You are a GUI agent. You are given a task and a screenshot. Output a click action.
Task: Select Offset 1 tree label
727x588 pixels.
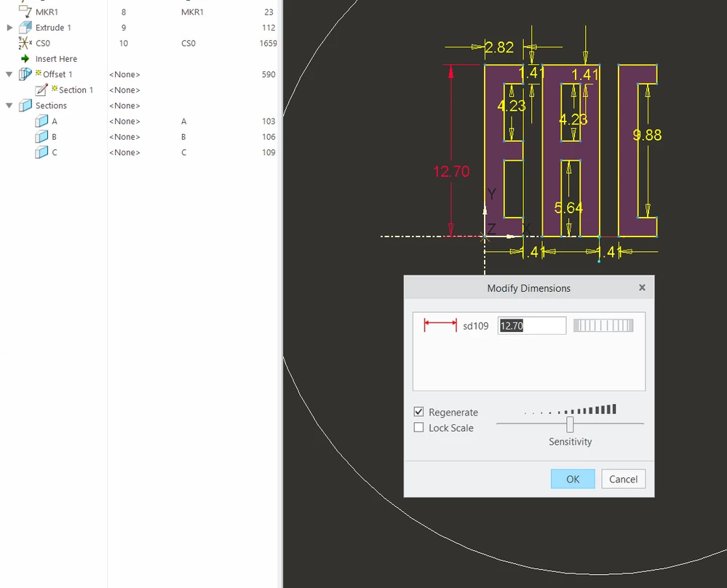click(x=57, y=74)
